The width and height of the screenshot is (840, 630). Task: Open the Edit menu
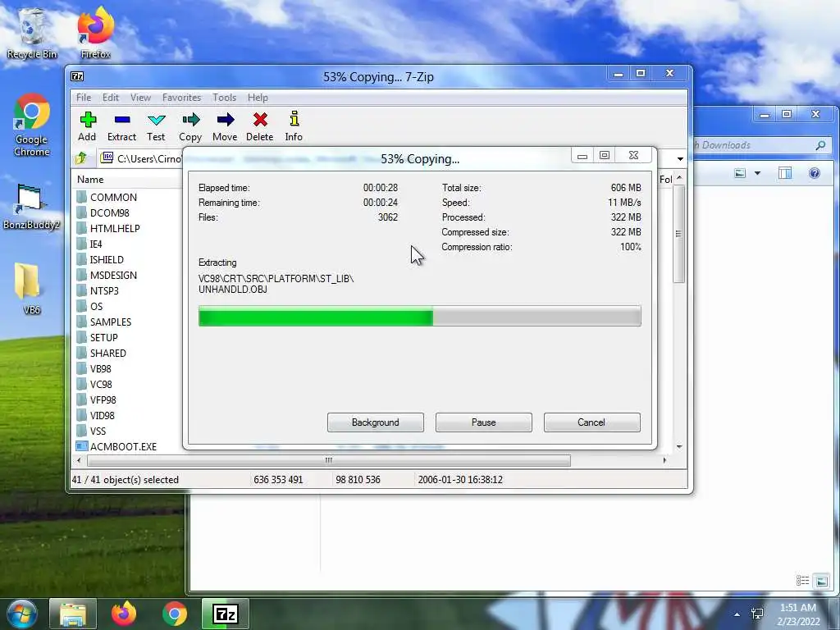tap(111, 98)
